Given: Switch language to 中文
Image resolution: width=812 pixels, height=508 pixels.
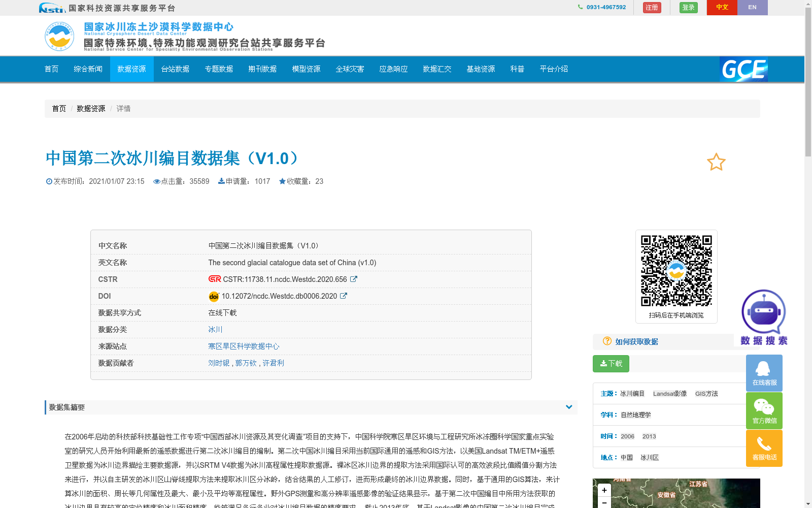Looking at the screenshot, I should tap(722, 8).
